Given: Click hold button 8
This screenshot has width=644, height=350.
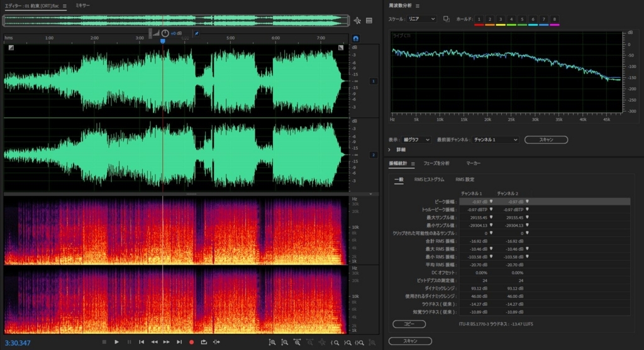Looking at the screenshot, I should pos(555,19).
